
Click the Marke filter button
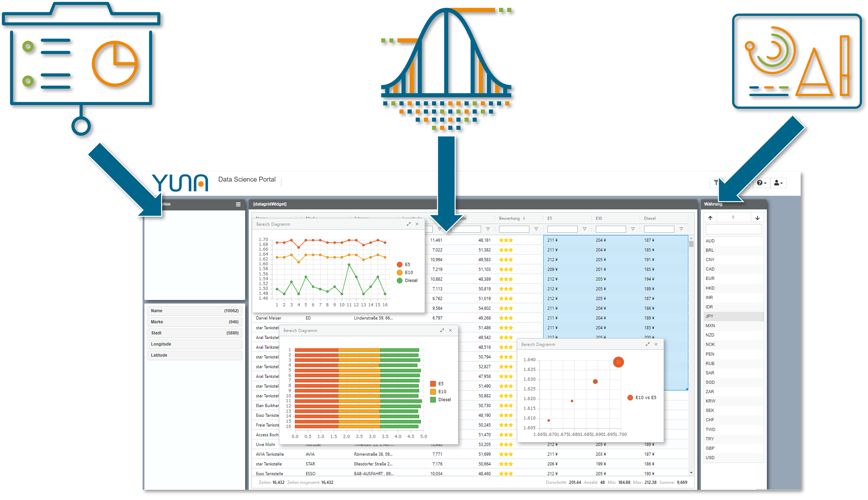point(194,322)
